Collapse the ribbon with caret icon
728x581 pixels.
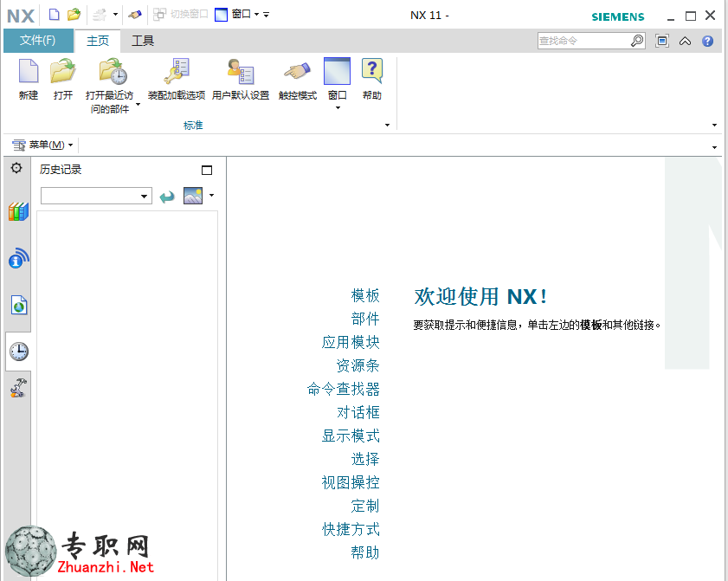[x=685, y=42]
